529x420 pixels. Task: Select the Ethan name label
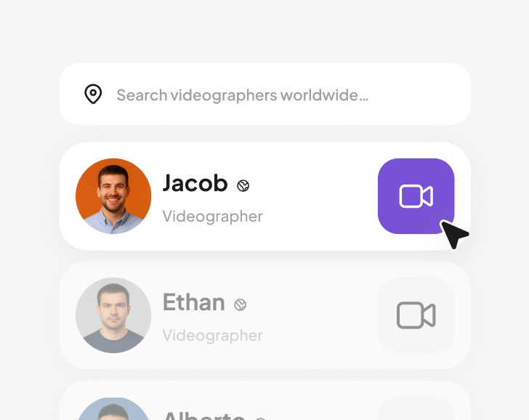(193, 302)
